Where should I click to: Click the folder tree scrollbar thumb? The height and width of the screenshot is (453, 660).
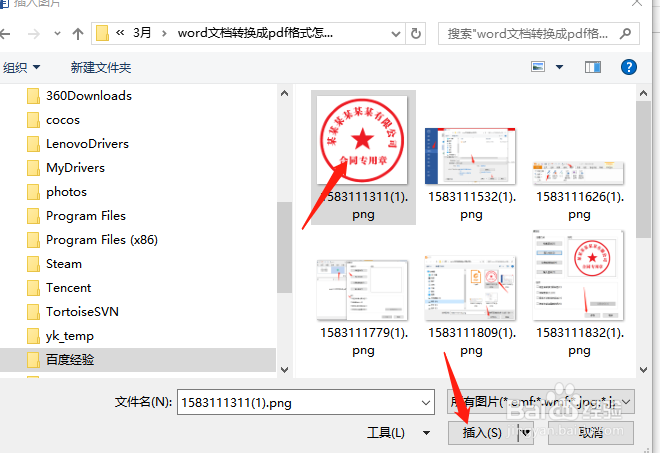pos(285,247)
